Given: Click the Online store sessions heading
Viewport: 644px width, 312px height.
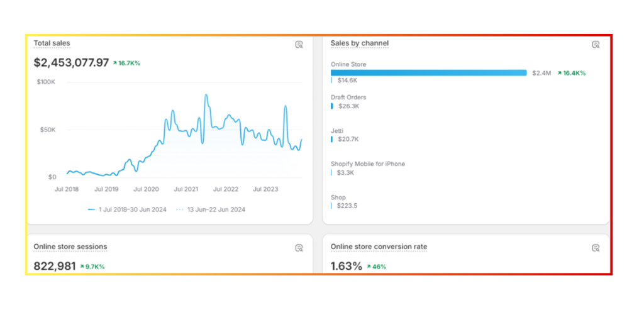Looking at the screenshot, I should point(70,247).
